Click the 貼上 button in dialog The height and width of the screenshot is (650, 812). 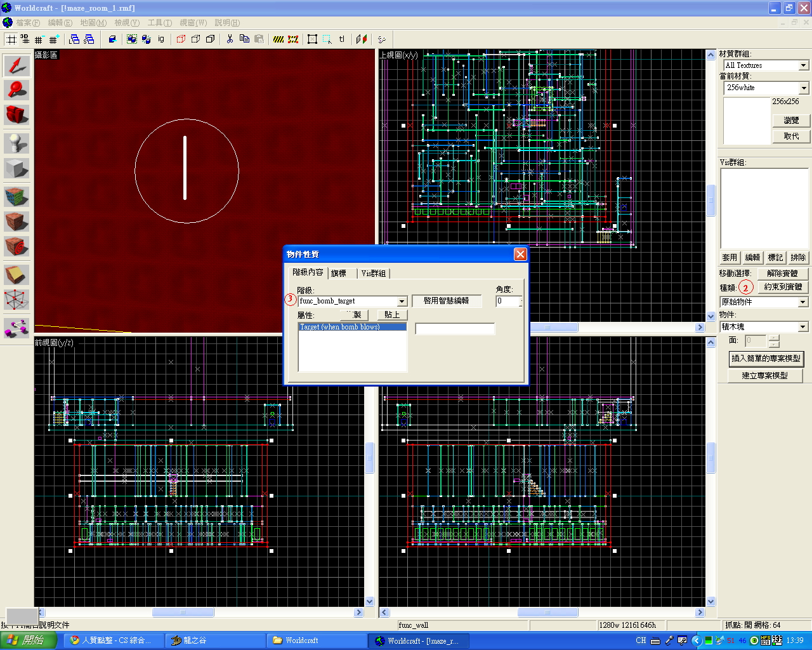pos(392,315)
